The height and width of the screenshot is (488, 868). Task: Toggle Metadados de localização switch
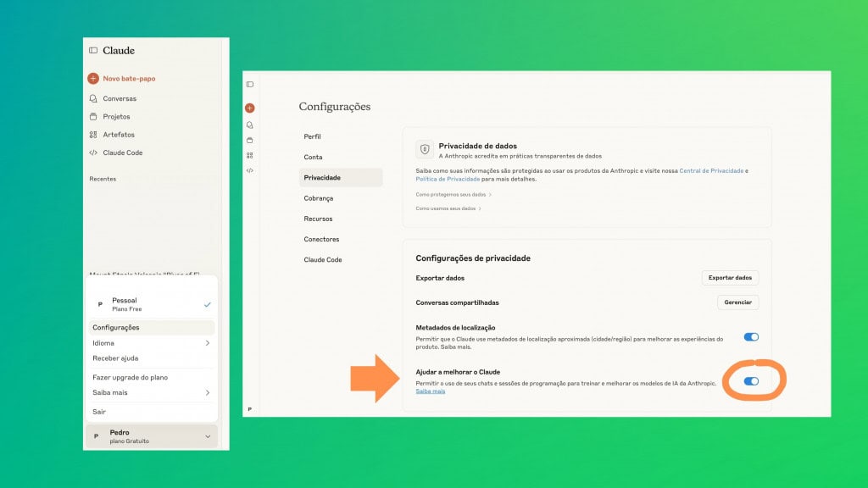click(x=751, y=337)
